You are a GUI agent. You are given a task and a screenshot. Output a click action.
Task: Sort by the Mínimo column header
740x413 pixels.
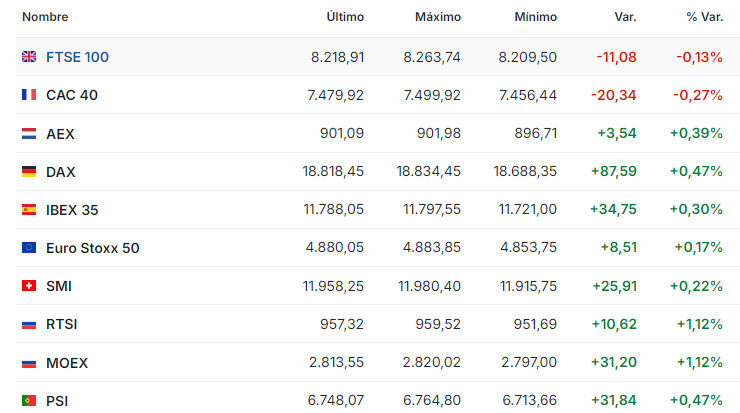coord(535,17)
